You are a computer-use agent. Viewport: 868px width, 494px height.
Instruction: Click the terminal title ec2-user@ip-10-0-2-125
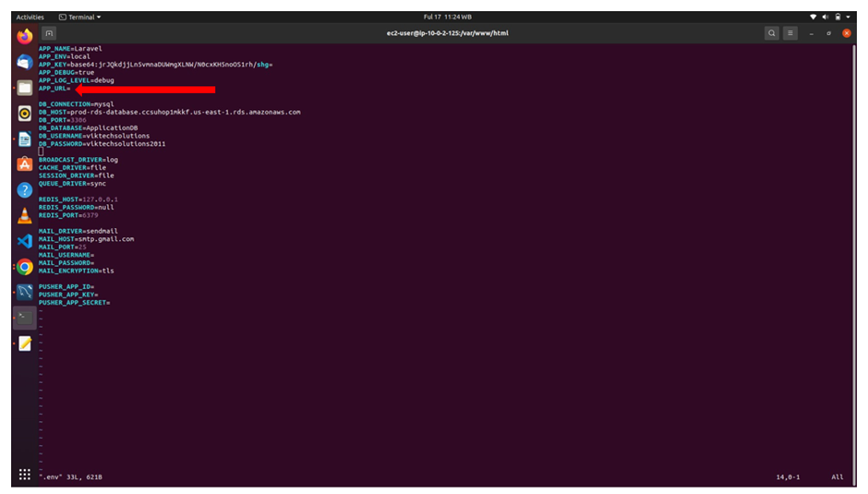tap(447, 33)
